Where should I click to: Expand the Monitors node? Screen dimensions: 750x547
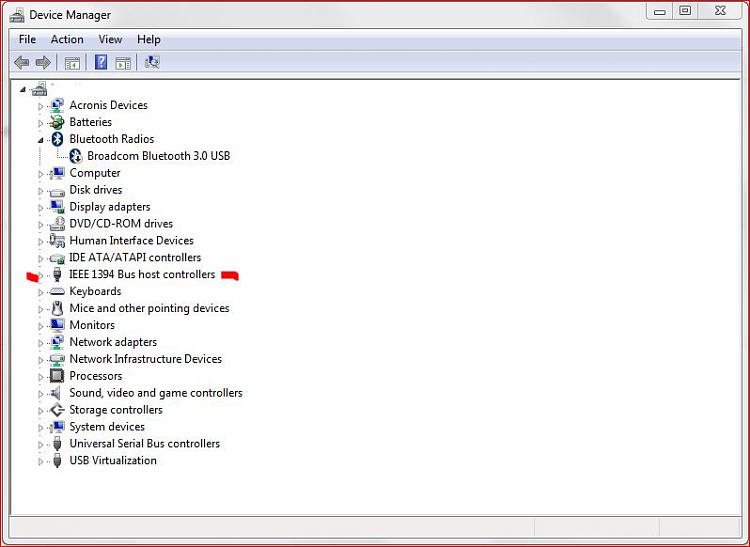41,326
